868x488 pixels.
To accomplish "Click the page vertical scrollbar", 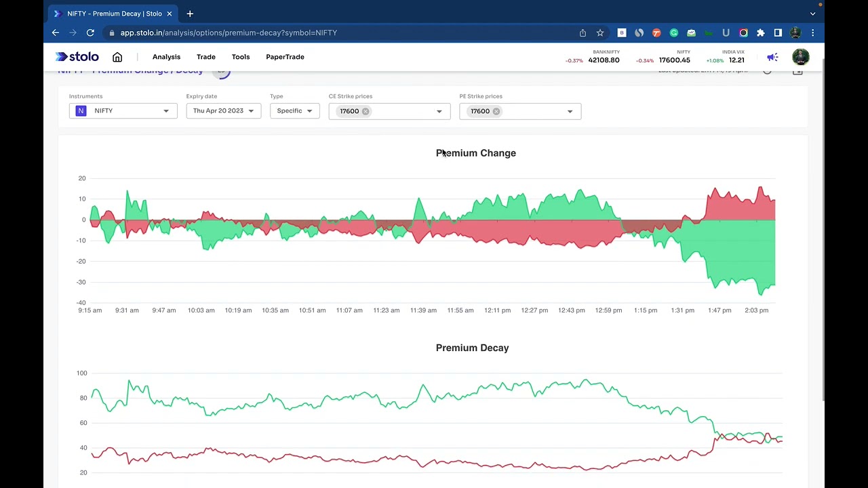I will (x=824, y=230).
